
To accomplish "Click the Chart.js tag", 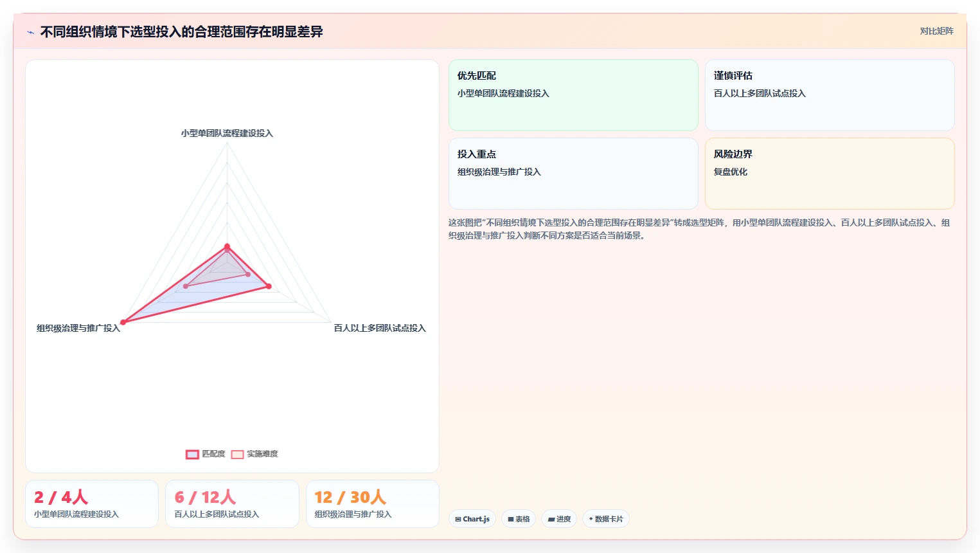I will click(x=472, y=519).
